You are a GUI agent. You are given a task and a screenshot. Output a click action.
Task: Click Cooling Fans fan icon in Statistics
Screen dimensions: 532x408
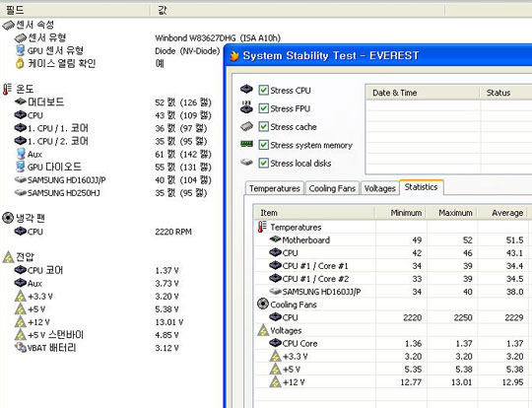pyautogui.click(x=263, y=304)
